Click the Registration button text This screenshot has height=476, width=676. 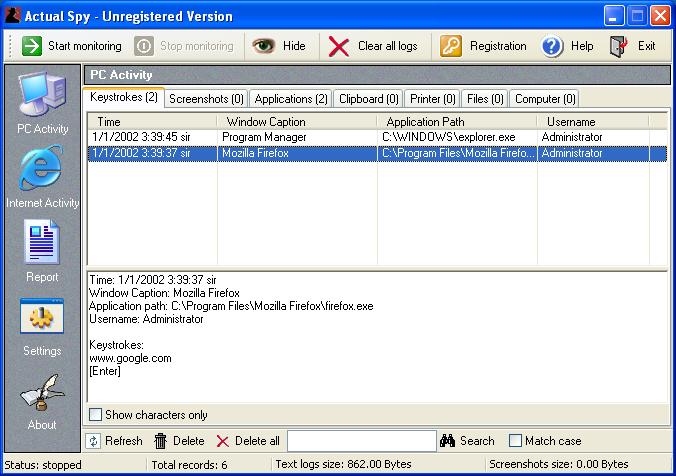[x=498, y=46]
